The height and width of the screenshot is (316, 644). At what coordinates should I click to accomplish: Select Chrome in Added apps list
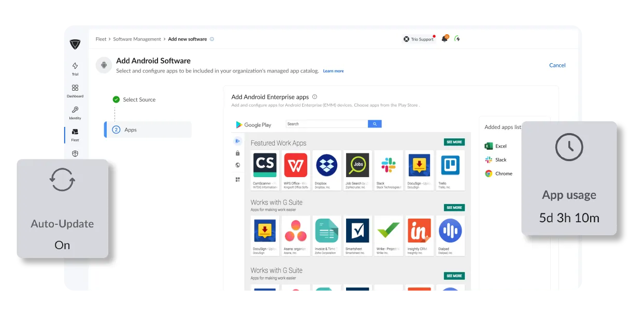click(x=499, y=174)
